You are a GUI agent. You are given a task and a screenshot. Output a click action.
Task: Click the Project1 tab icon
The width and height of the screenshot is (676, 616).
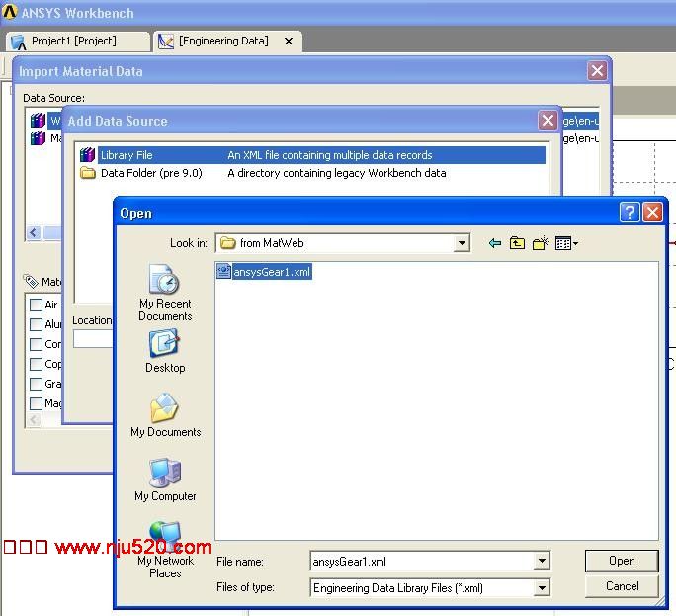coord(18,42)
